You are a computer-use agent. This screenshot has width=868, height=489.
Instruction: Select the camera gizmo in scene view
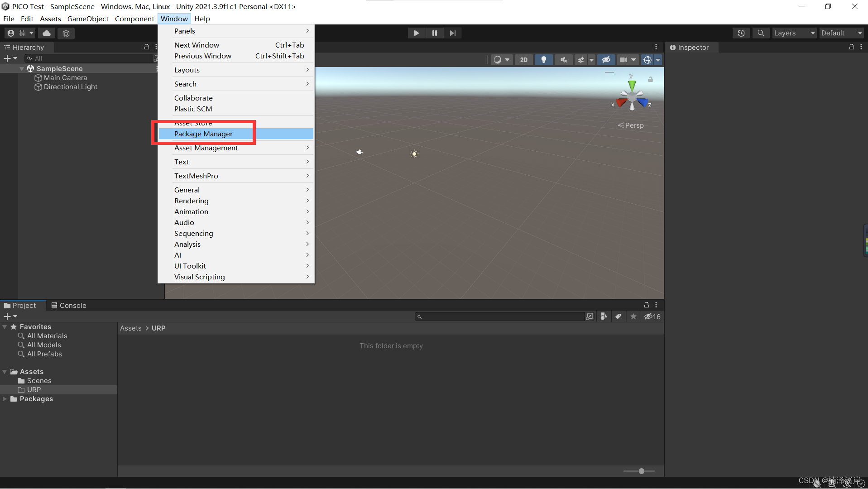click(360, 152)
